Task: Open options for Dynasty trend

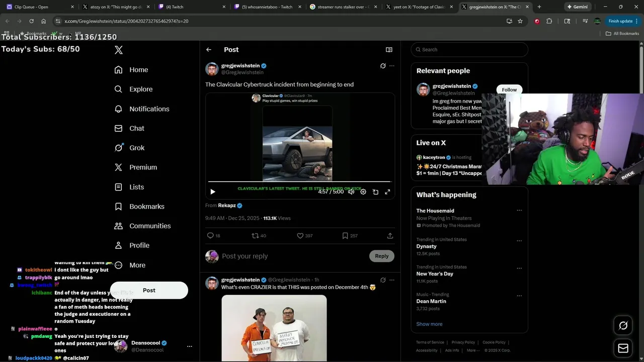Action: [519, 240]
